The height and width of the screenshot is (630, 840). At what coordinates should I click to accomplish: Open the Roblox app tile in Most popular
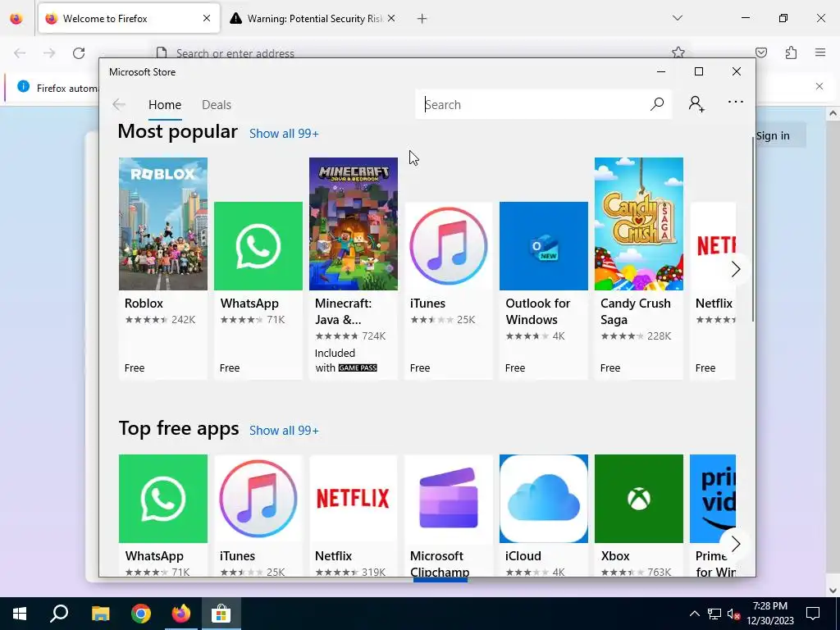point(163,268)
